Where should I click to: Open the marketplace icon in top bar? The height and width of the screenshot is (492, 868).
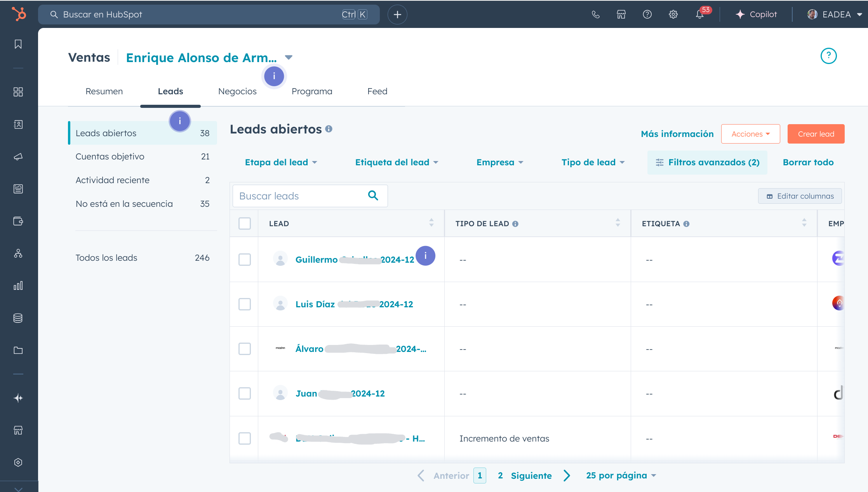point(621,15)
